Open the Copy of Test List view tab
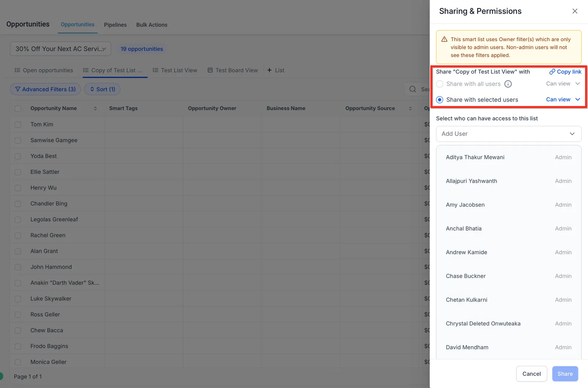The width and height of the screenshot is (588, 388). [x=112, y=70]
